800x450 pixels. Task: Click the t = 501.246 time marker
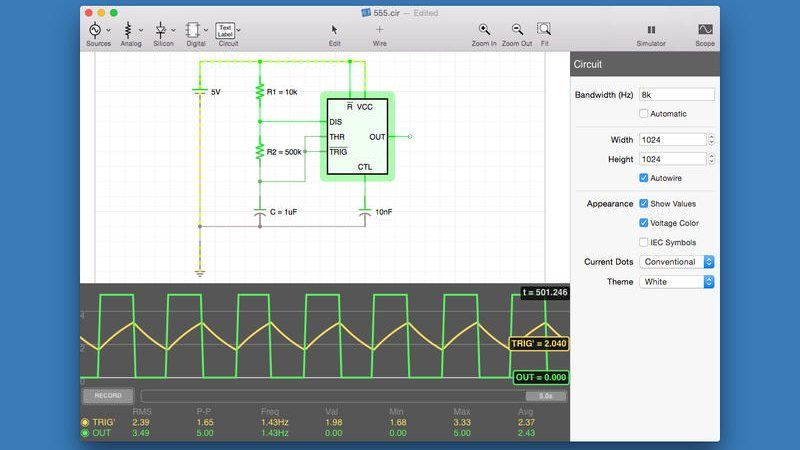[x=545, y=292]
